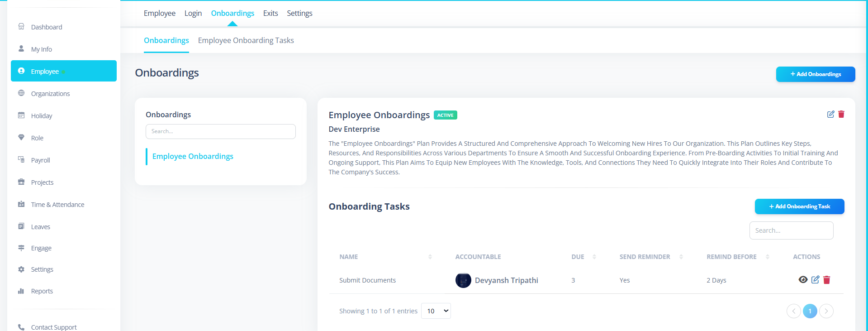Click the Onboardings search field
The image size is (868, 331).
[x=221, y=131]
